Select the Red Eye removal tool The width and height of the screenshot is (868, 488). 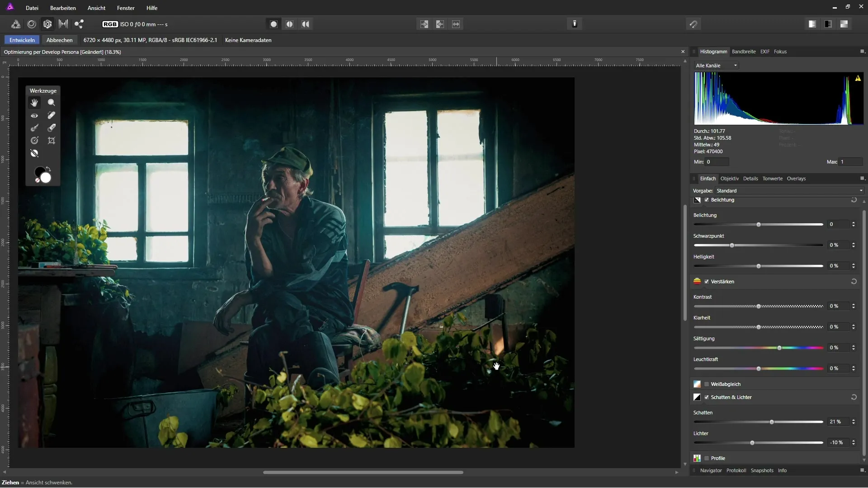tap(34, 116)
